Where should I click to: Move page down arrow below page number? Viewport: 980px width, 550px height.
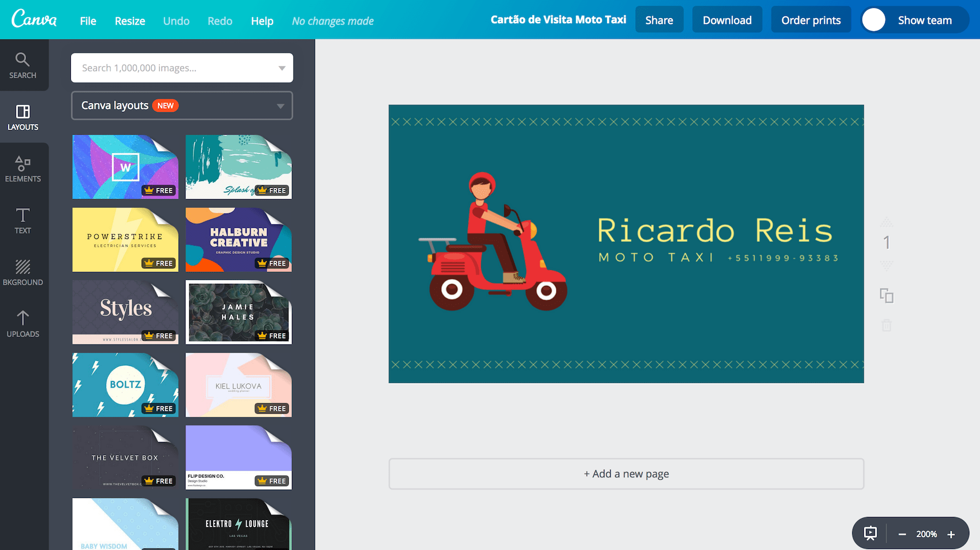coord(887,265)
